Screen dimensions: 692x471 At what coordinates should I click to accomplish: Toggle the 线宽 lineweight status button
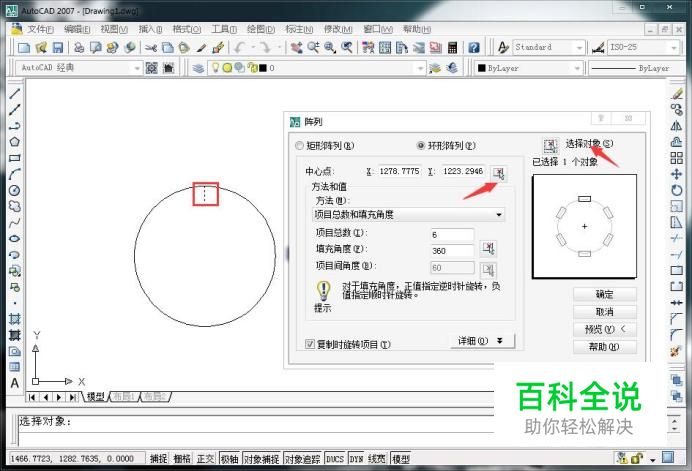tap(376, 459)
